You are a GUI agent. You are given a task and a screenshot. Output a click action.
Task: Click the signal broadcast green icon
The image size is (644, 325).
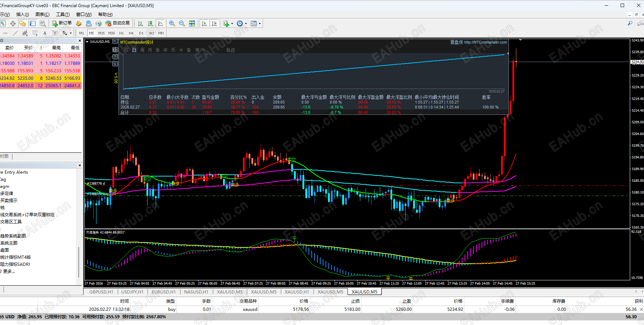[x=99, y=23]
